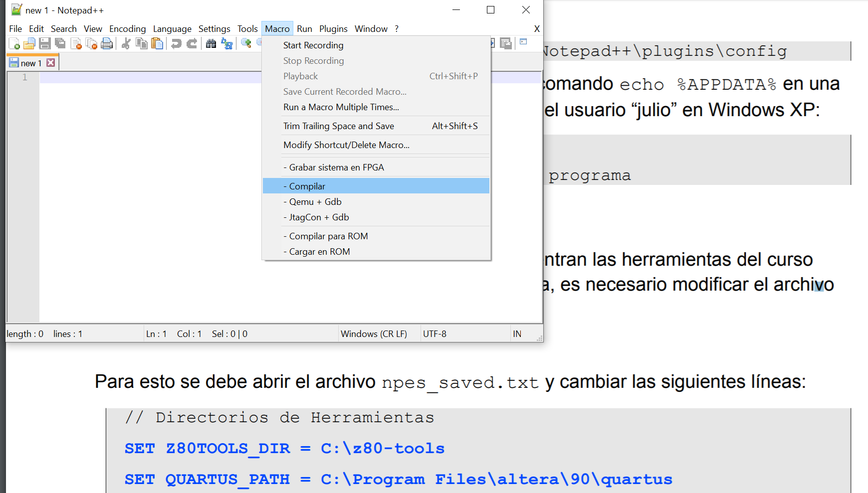Open the Language menu
868x493 pixels.
pyautogui.click(x=172, y=28)
